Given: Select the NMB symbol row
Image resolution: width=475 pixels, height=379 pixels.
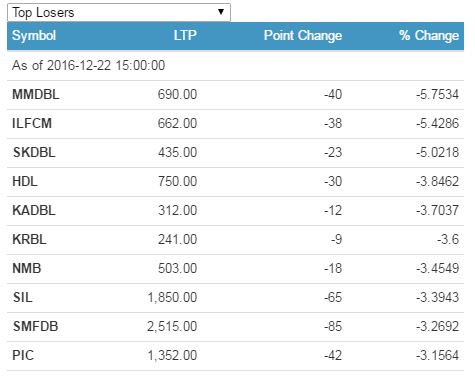Looking at the screenshot, I should [x=235, y=269].
